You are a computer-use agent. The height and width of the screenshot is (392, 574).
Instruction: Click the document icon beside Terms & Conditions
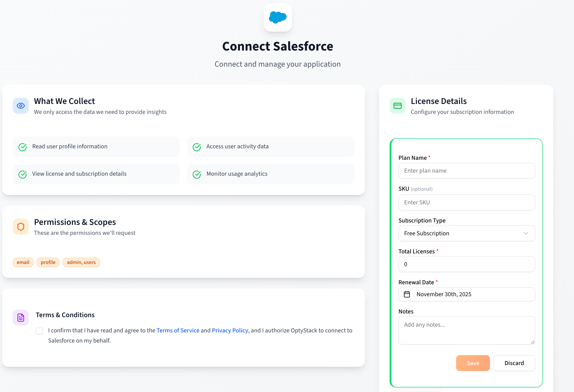coord(21,317)
